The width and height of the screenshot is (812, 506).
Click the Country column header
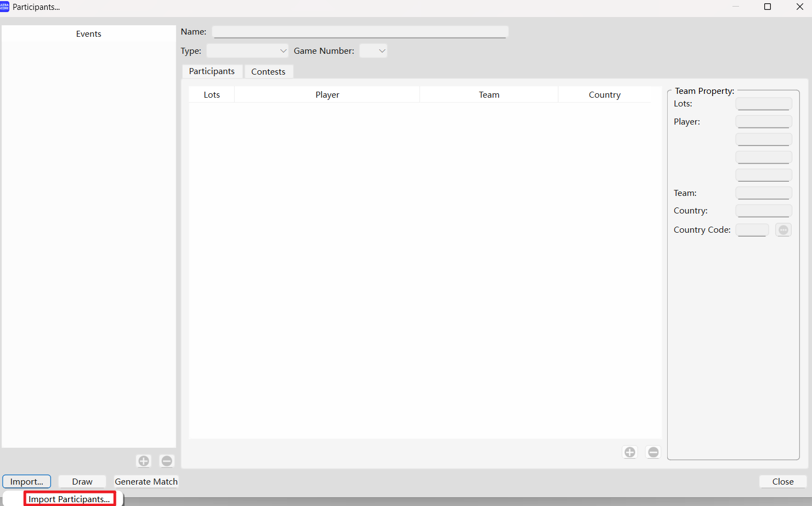(605, 95)
